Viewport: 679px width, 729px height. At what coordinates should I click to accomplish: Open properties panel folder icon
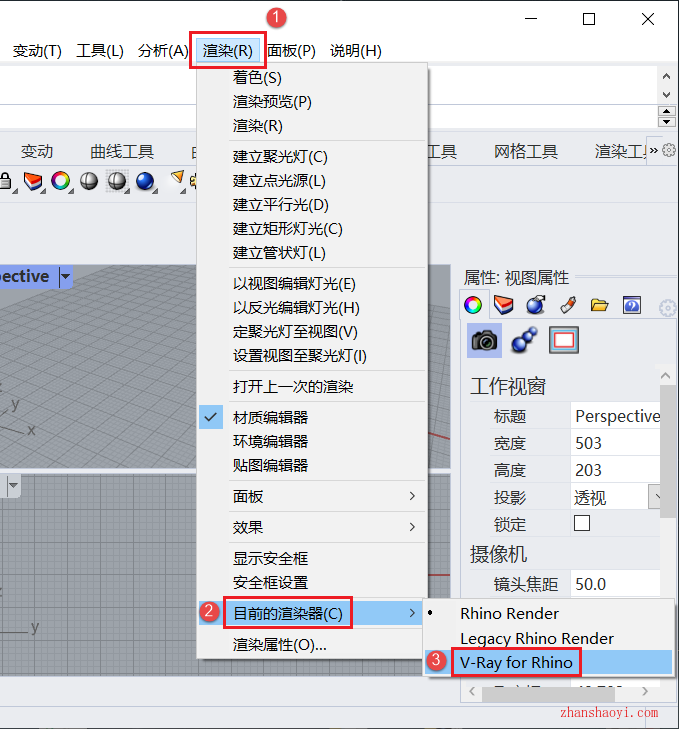599,305
